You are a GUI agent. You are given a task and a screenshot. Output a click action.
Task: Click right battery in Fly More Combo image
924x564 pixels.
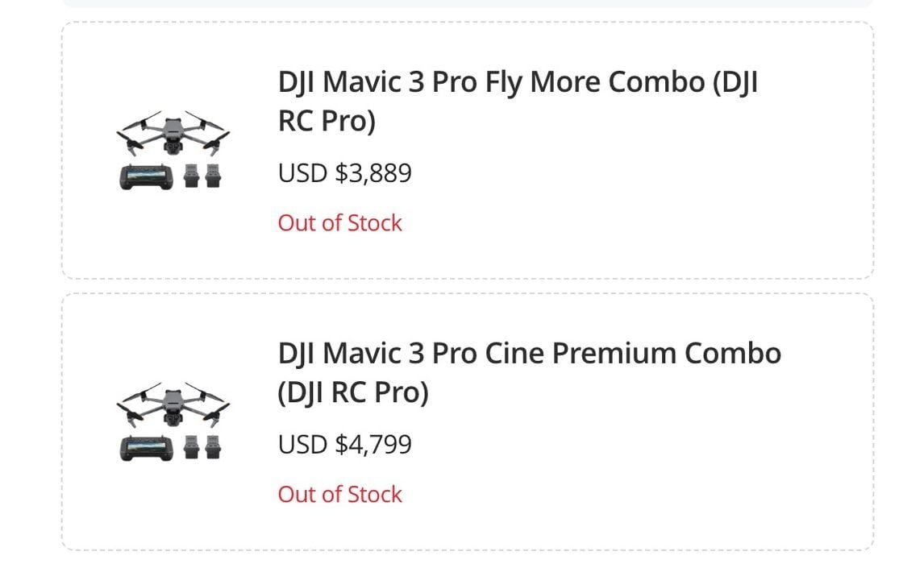tap(214, 176)
